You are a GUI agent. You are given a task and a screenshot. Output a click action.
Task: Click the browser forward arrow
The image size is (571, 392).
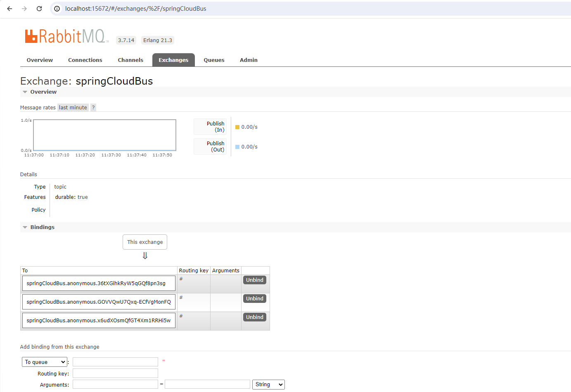(24, 9)
